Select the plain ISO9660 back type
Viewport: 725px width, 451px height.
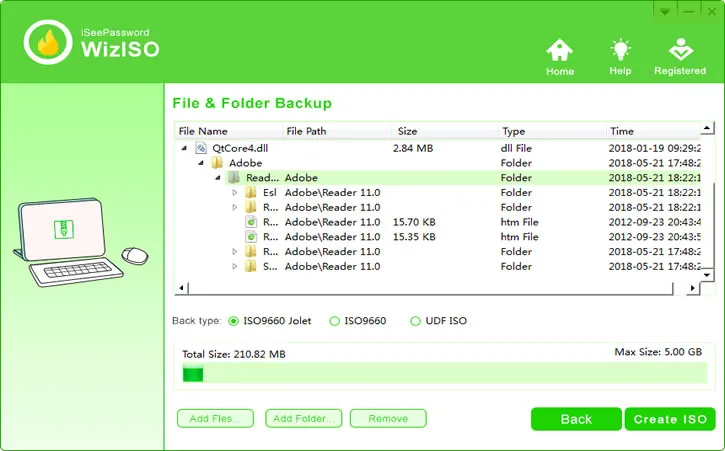pyautogui.click(x=334, y=321)
